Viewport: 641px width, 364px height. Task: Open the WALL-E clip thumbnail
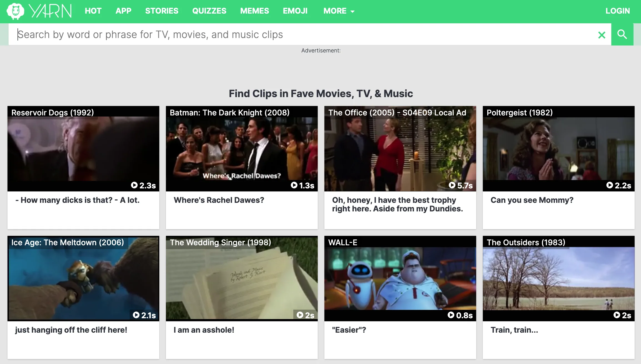click(x=400, y=279)
